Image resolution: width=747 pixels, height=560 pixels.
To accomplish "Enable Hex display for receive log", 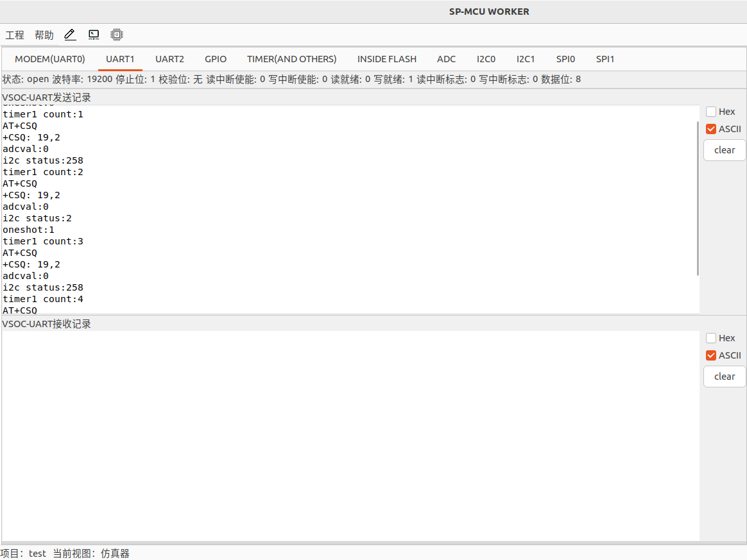I will (x=711, y=338).
